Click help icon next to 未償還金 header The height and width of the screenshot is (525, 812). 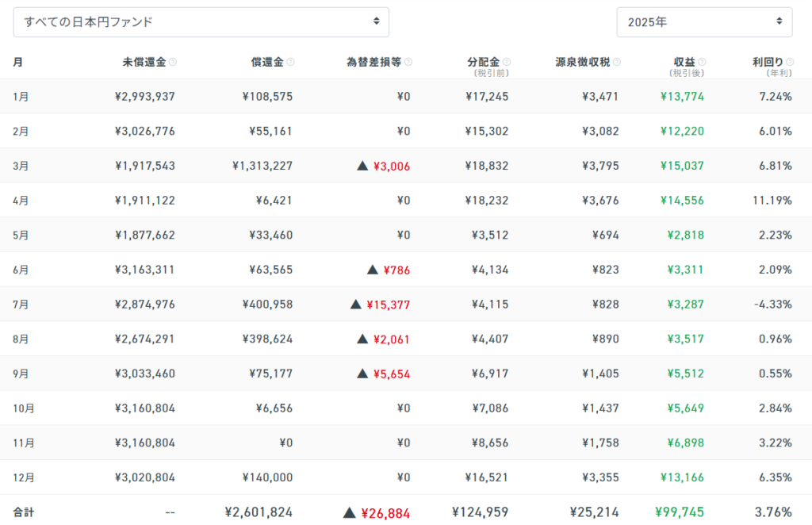pyautogui.click(x=173, y=62)
